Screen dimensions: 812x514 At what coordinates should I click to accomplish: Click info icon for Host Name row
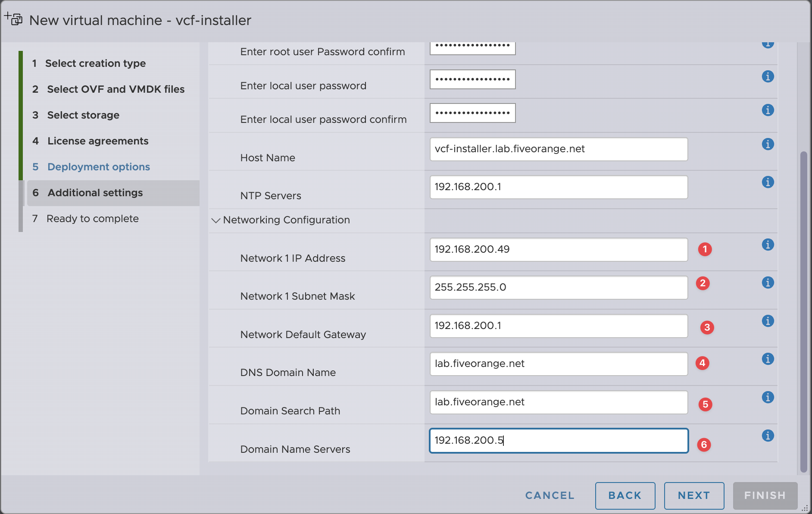768,144
